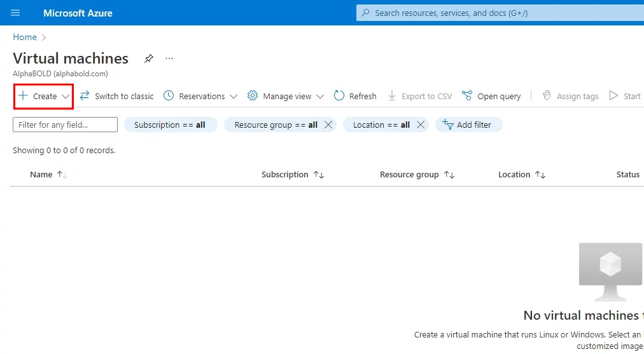Sort by Subscription column header
This screenshot has width=644, height=354.
pyautogui.click(x=284, y=174)
